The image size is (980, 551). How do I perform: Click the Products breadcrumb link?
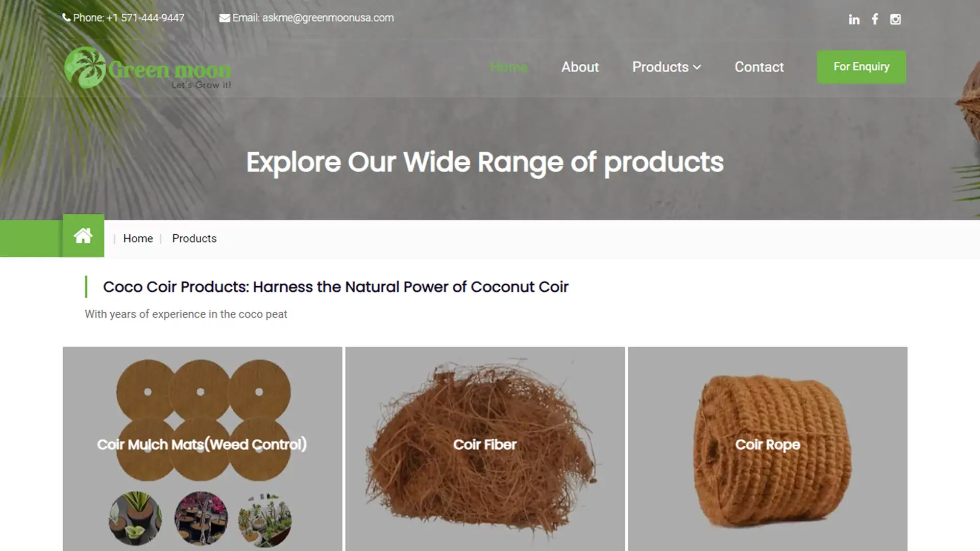pos(194,238)
